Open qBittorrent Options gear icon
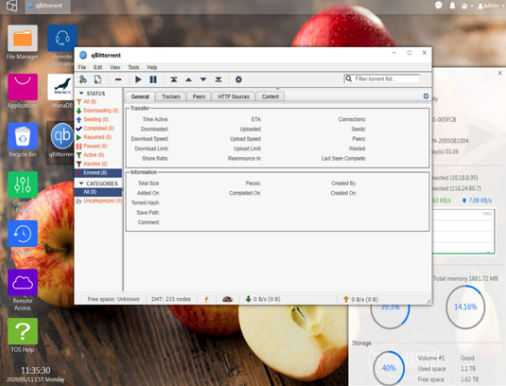Viewport: 506px width, 386px height. click(238, 79)
